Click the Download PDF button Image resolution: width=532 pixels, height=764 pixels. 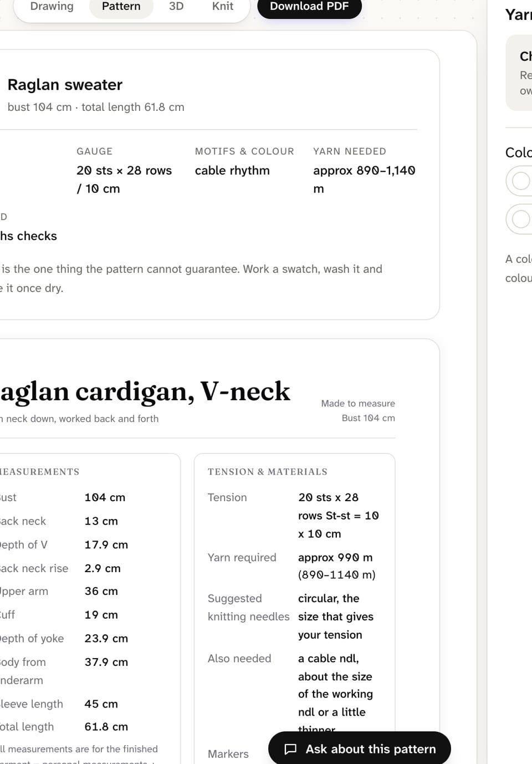click(x=309, y=6)
